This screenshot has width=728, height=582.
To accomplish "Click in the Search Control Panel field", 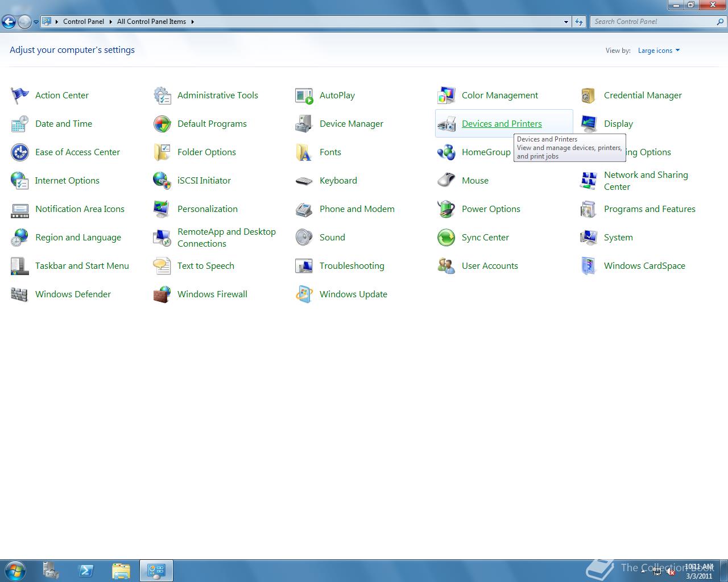I will coord(653,22).
